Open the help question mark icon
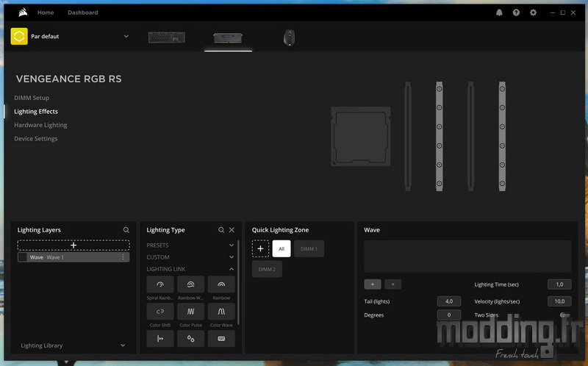The height and width of the screenshot is (366, 588). (x=516, y=12)
